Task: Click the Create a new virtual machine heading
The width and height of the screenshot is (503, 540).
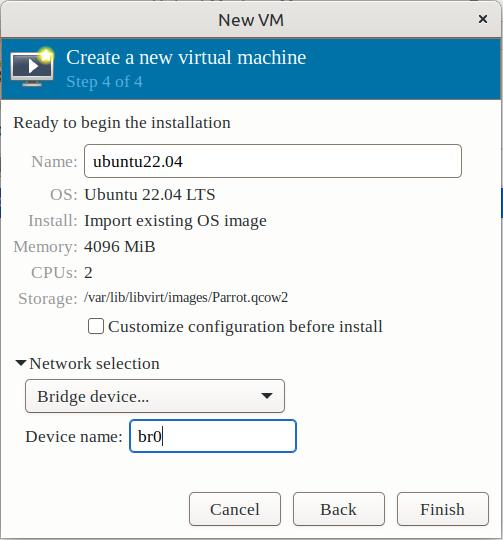Action: [x=186, y=57]
